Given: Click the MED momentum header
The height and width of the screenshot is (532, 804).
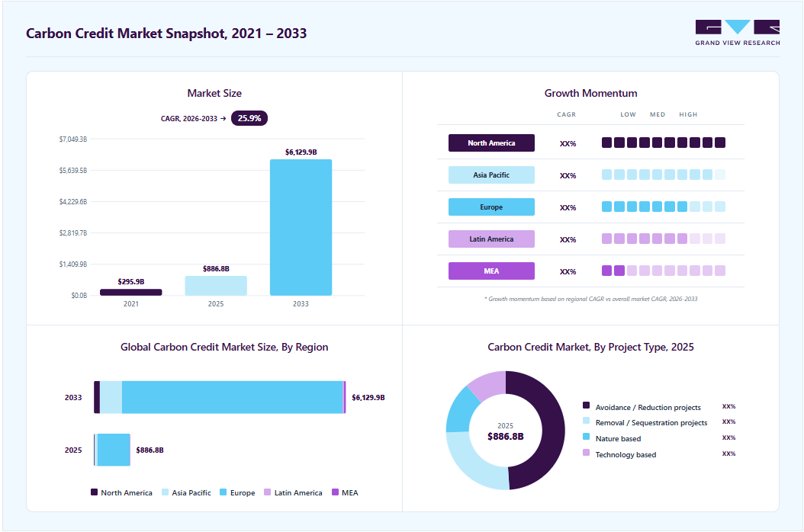Looking at the screenshot, I should pyautogui.click(x=658, y=115).
